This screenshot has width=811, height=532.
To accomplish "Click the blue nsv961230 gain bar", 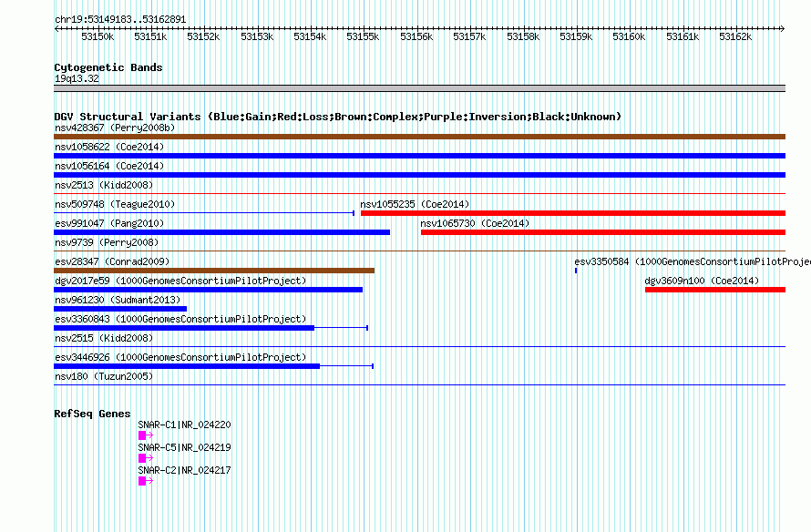I will click(x=120, y=309).
